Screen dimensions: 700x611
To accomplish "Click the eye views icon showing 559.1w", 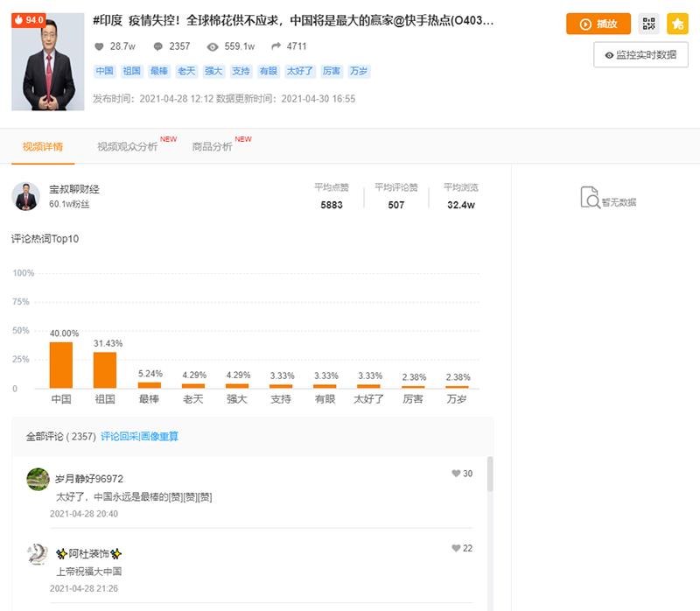I will click(x=213, y=46).
